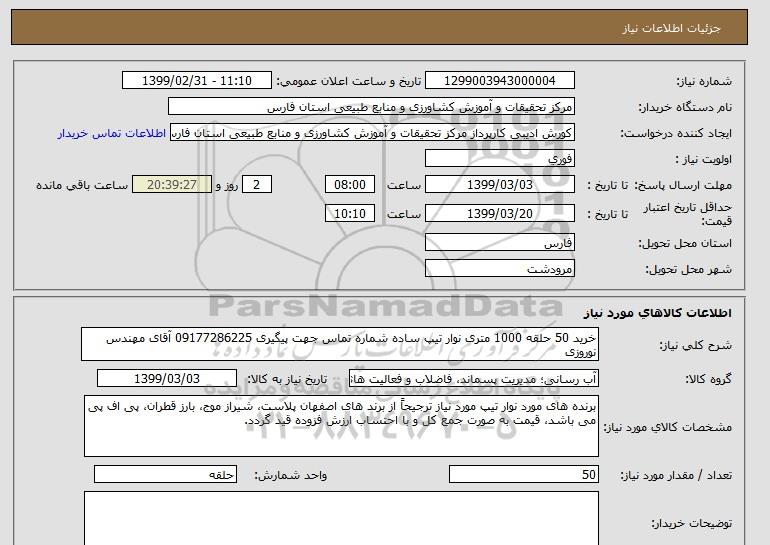This screenshot has height=545, width=770.
Task: Click the request creator field کورش ادیبی
Action: tap(372, 133)
